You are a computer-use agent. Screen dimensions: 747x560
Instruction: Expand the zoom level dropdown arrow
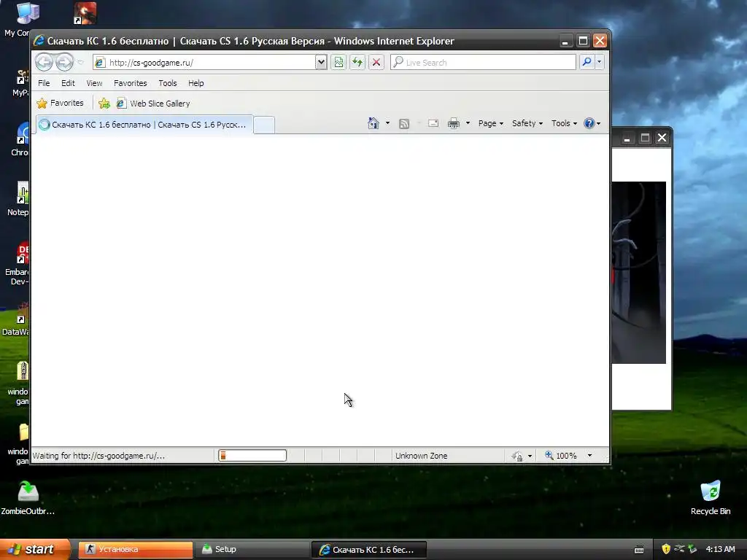(x=589, y=456)
